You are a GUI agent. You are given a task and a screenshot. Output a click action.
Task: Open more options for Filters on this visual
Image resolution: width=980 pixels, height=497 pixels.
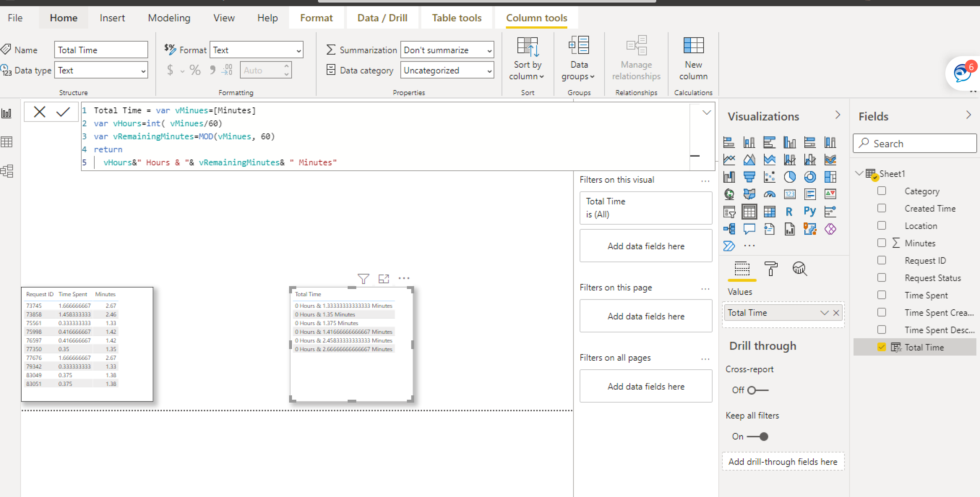click(705, 181)
